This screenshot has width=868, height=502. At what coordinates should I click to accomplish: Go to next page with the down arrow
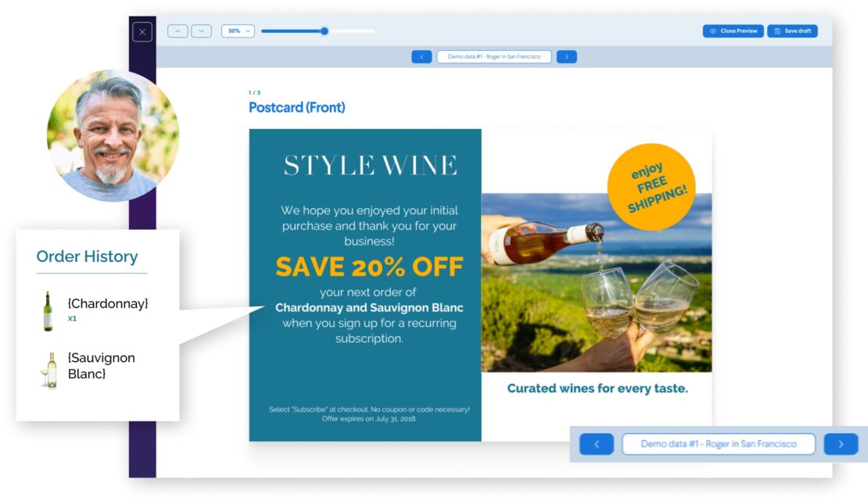coord(201,31)
